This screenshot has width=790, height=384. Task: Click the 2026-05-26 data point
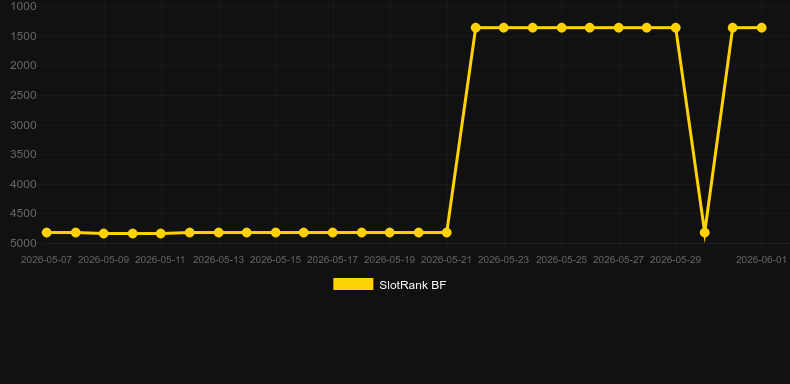[589, 27]
